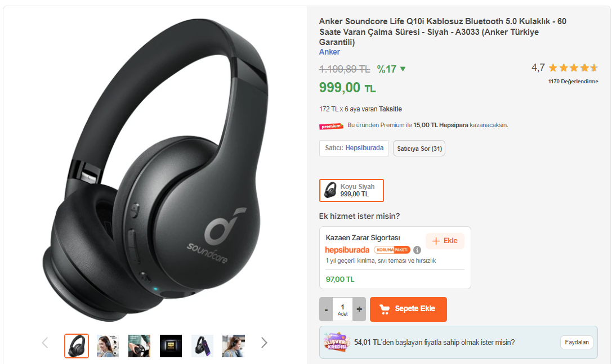Select the Koyu Siyah color variant
Image resolution: width=612 pixels, height=364 pixels.
[x=351, y=190]
